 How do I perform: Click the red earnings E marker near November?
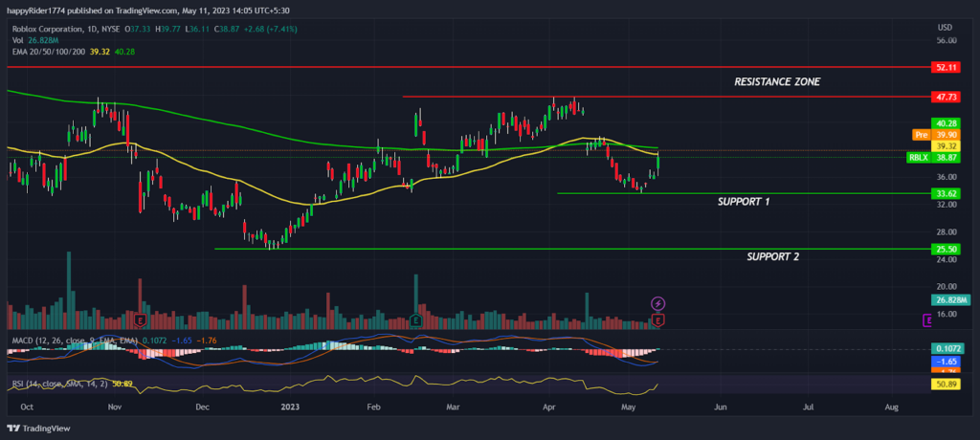tap(141, 320)
